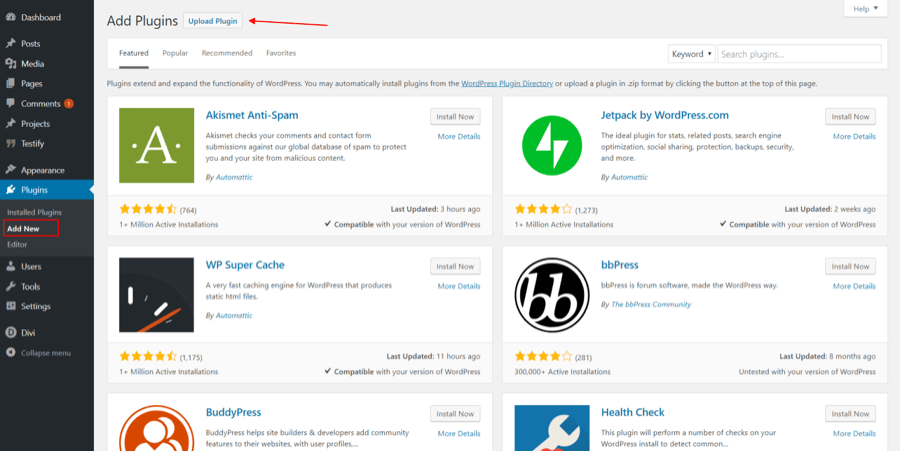Viewport: 900px width, 451px height.
Task: Click the Search plugins input field
Action: coord(799,54)
